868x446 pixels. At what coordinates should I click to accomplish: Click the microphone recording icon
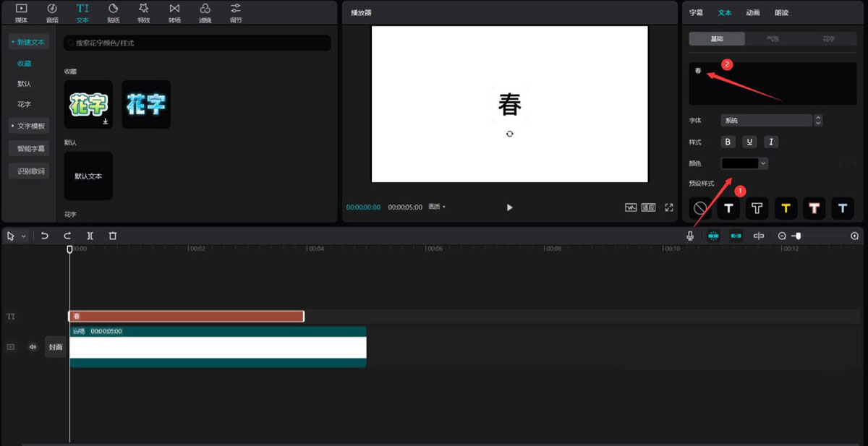coord(690,235)
